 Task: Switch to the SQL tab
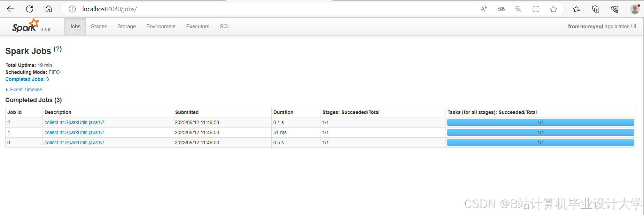[225, 26]
